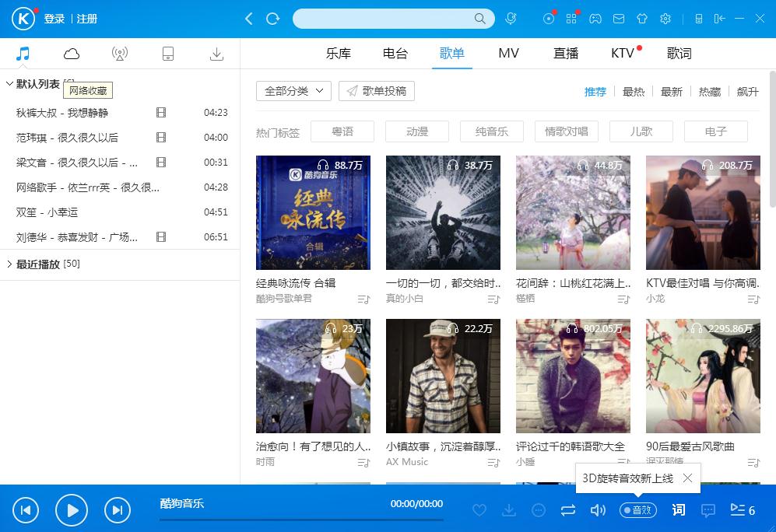Open the mobile device sidebar icon

click(167, 54)
